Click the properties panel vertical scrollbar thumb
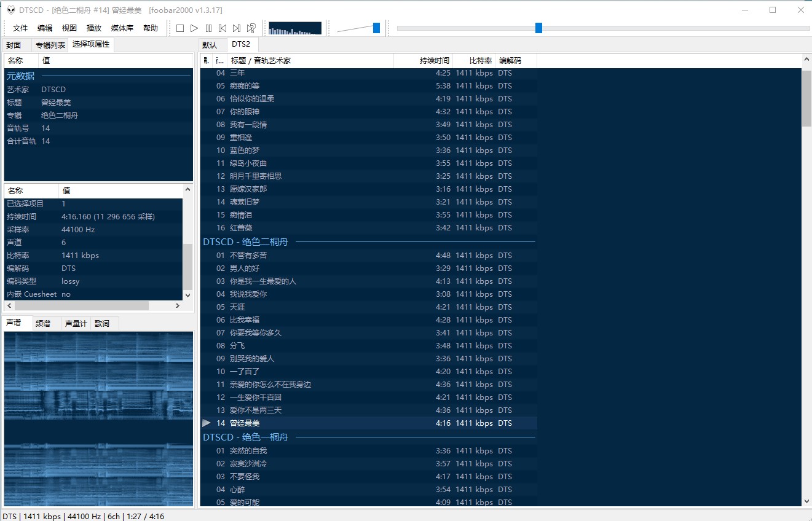 point(187,266)
